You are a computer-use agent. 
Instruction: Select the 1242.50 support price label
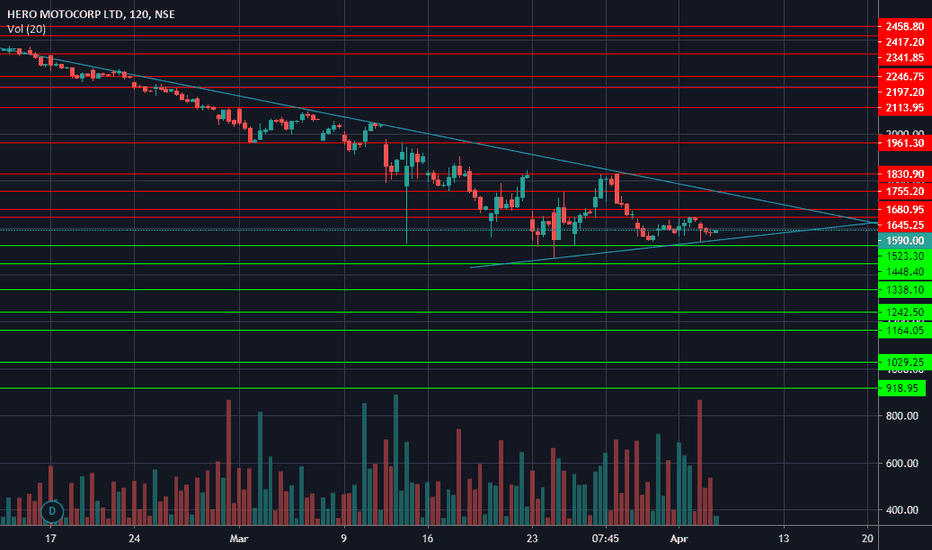click(x=905, y=312)
